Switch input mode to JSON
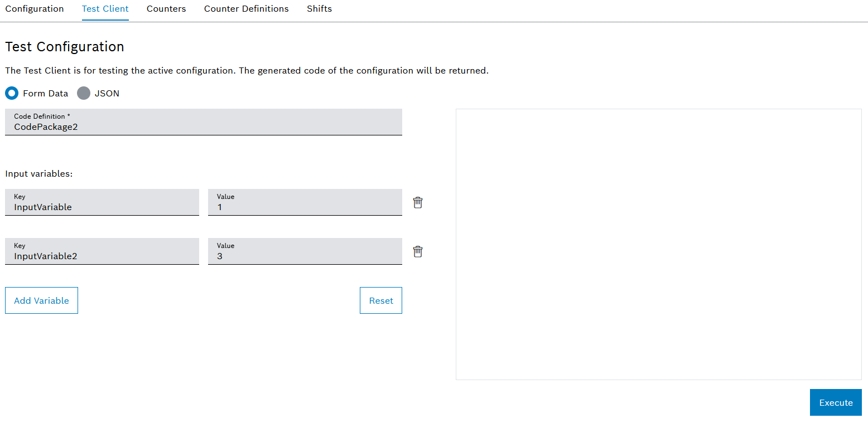Screen dimensions: 868x423 pyautogui.click(x=83, y=93)
